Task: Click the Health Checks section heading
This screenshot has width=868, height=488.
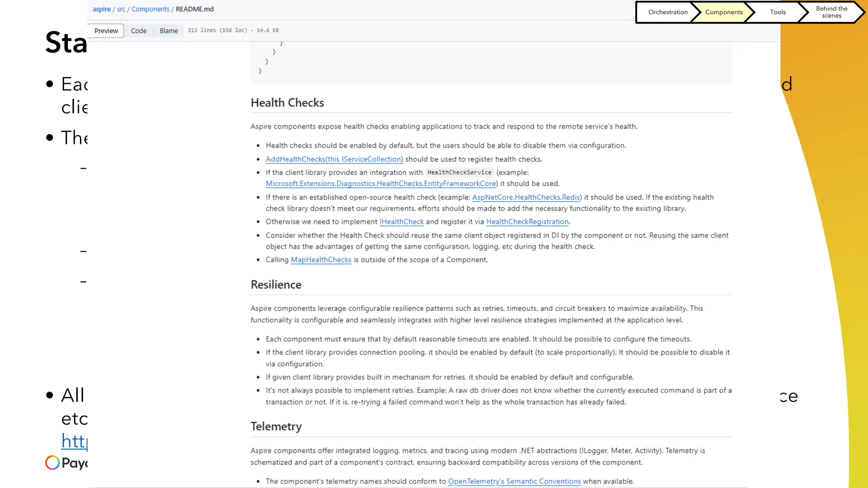Action: [x=287, y=103]
